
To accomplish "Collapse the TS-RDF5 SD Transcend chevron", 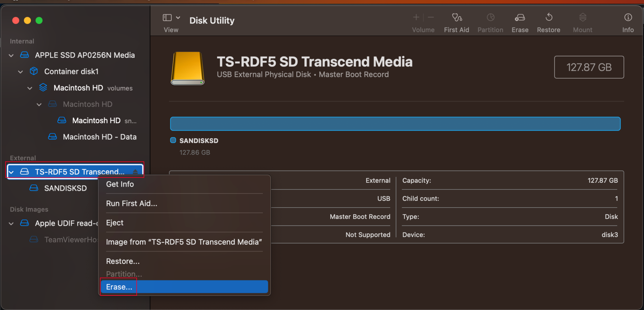I will tap(11, 172).
